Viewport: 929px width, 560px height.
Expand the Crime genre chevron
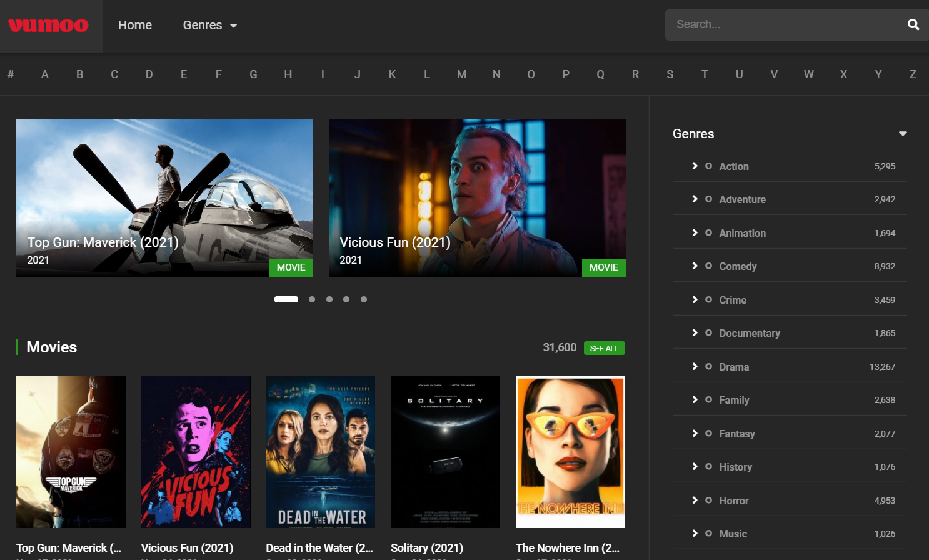[x=695, y=299]
